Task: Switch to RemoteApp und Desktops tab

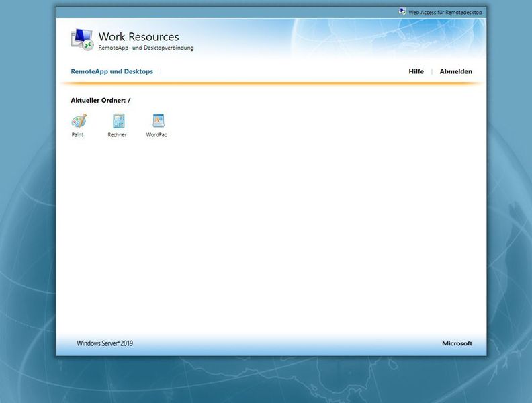Action: (x=112, y=71)
